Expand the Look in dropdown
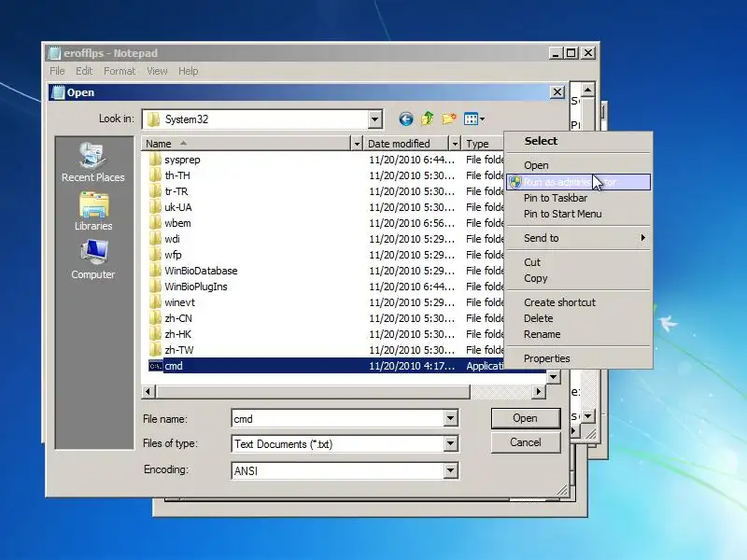Viewport: 747px width, 560px height. 375,119
